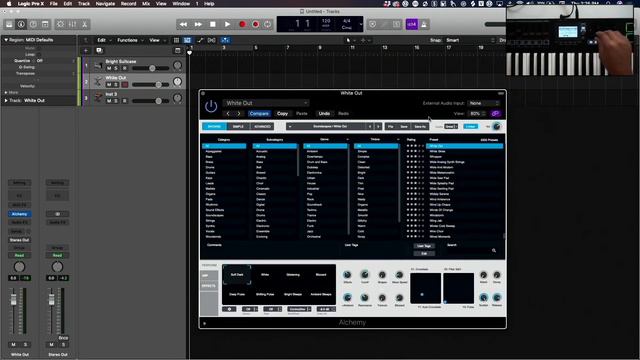The image size is (640, 360).
Task: Adjust the Bright Suitcase track volume slider
Action: point(151,68)
